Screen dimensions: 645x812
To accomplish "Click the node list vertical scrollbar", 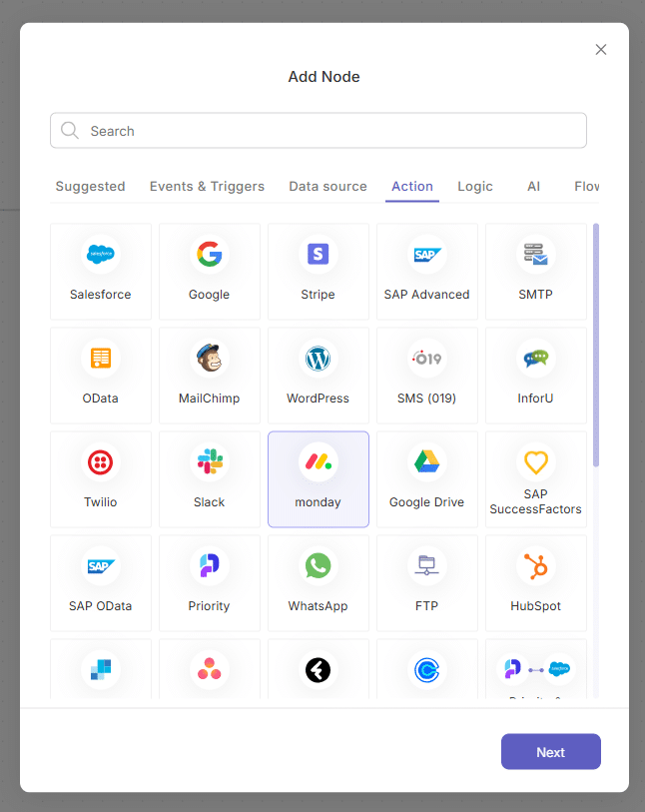I will point(596,345).
